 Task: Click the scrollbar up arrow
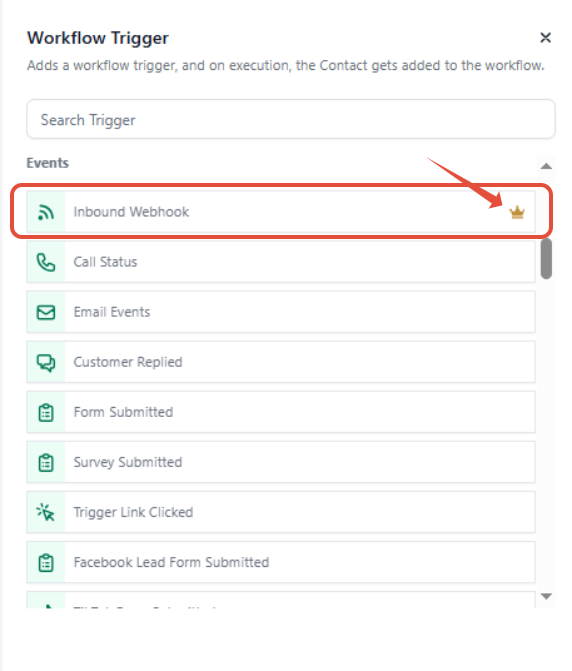pos(546,166)
